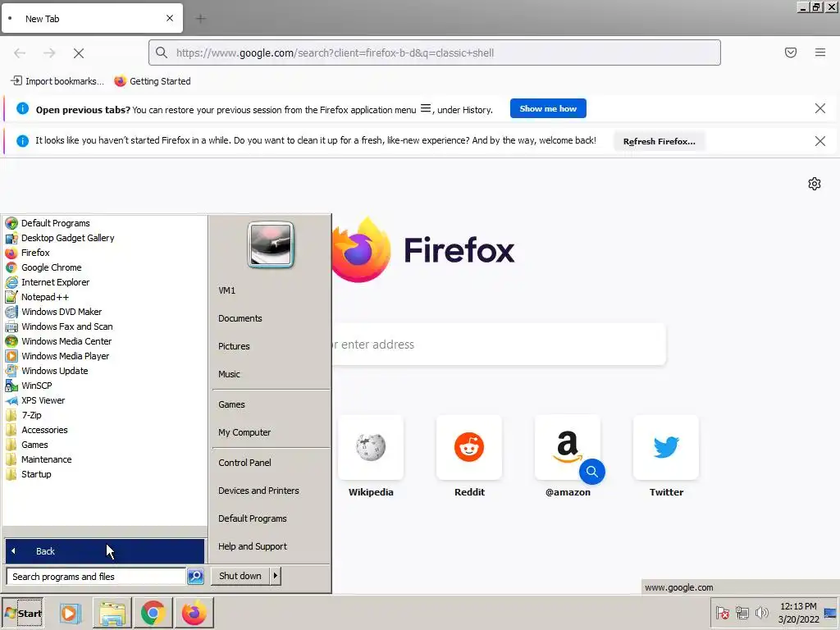Launch Windows Media Center
This screenshot has width=840, height=630.
click(58, 340)
